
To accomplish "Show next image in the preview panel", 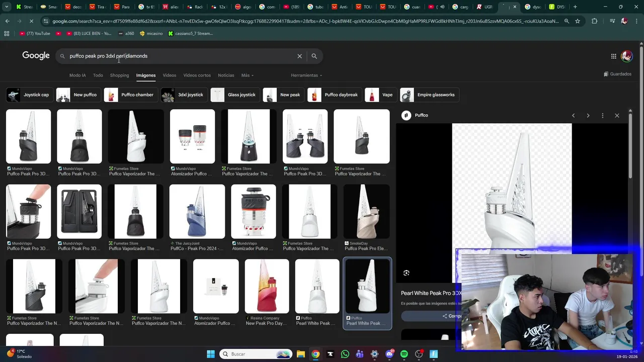I will click(588, 116).
